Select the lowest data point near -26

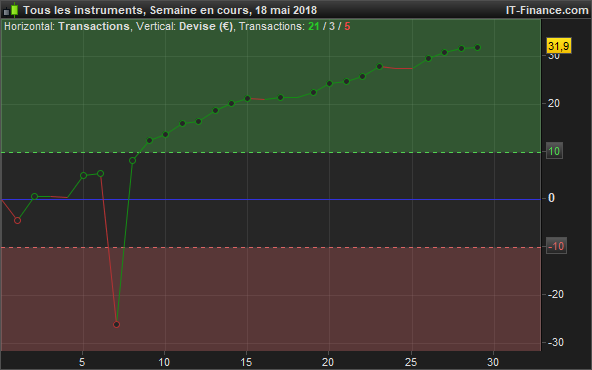pyautogui.click(x=117, y=324)
